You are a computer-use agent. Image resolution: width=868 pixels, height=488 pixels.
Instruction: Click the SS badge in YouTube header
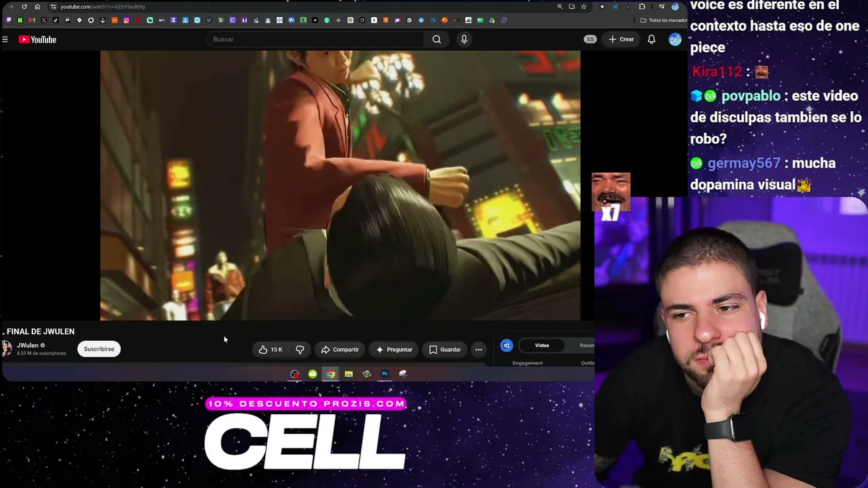pos(590,39)
